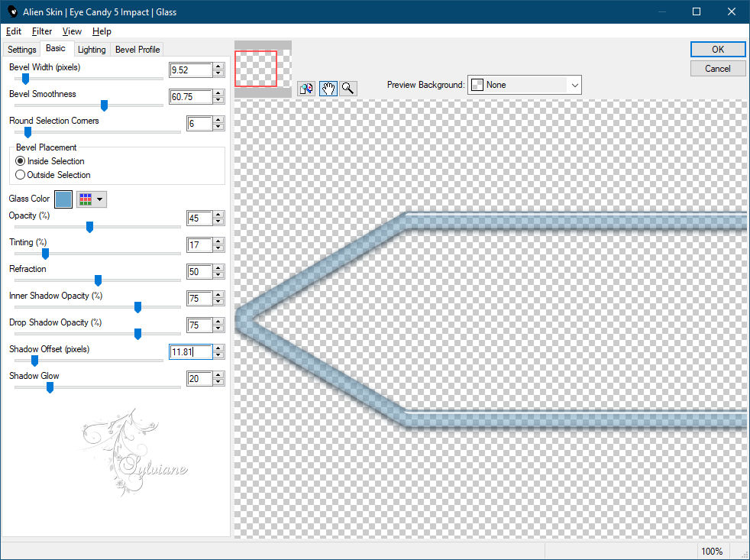Decrease Shadow Glow with the down arrow
The height and width of the screenshot is (560, 750).
[218, 383]
